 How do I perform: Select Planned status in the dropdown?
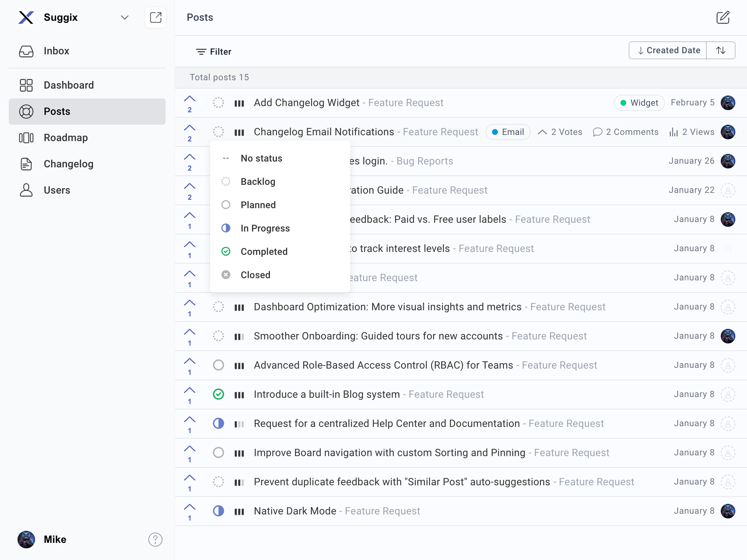click(258, 205)
